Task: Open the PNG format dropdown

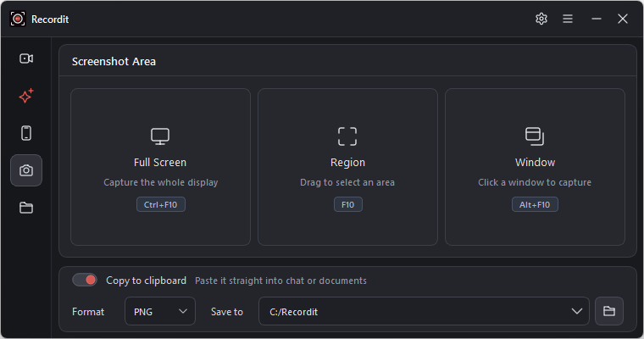Action: pos(160,311)
